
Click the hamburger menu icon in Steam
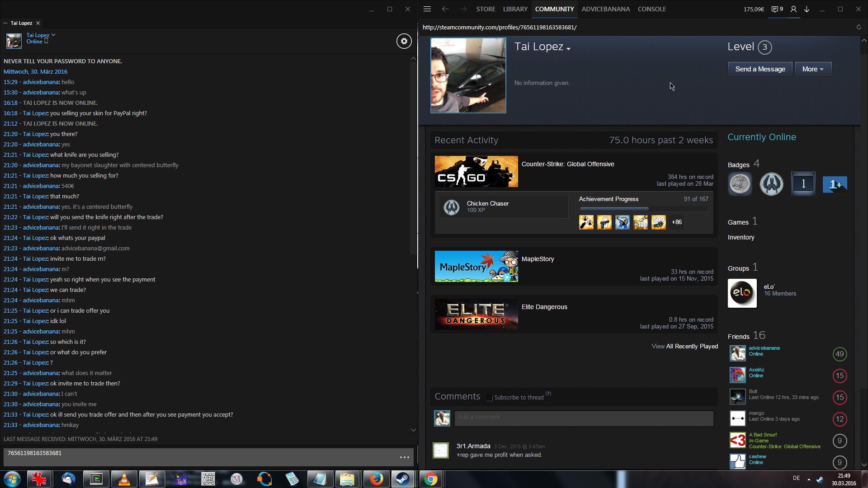pos(427,9)
